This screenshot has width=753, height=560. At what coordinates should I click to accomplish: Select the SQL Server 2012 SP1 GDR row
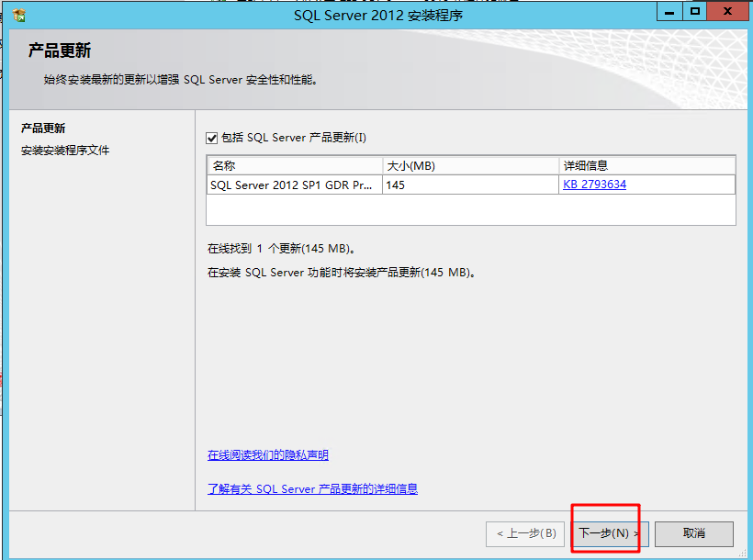pos(470,185)
